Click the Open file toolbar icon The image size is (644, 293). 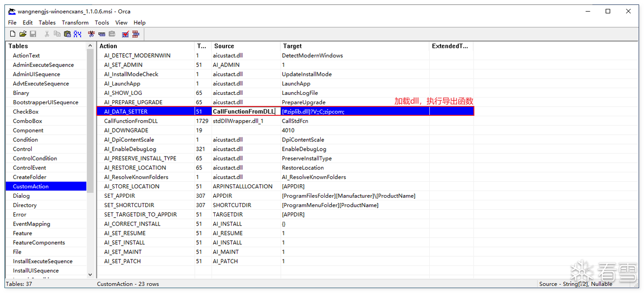tap(23, 34)
